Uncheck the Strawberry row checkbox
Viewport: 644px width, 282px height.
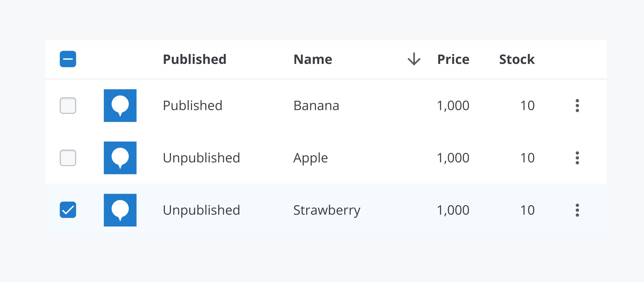tap(68, 210)
